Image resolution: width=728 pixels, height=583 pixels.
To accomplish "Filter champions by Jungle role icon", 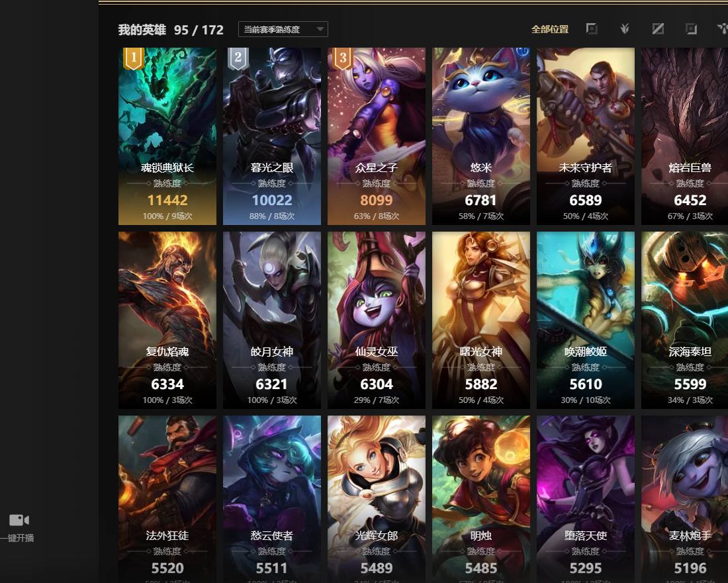I will click(x=625, y=28).
